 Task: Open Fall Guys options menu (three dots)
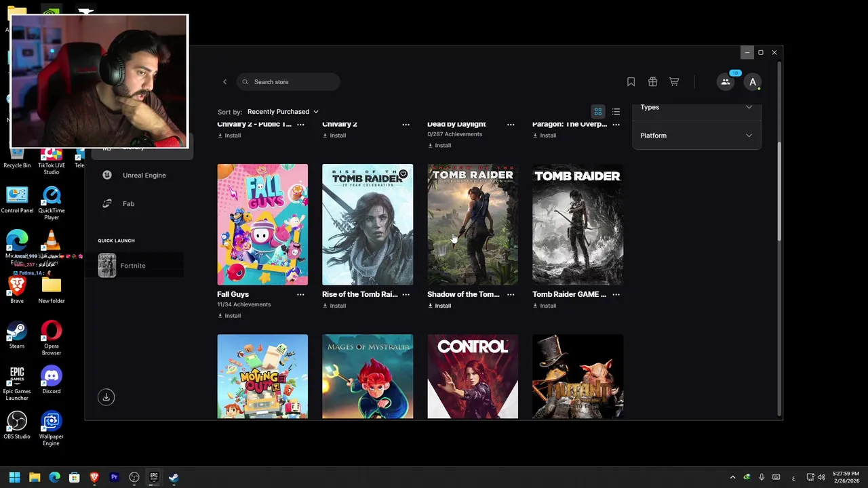[x=300, y=295]
